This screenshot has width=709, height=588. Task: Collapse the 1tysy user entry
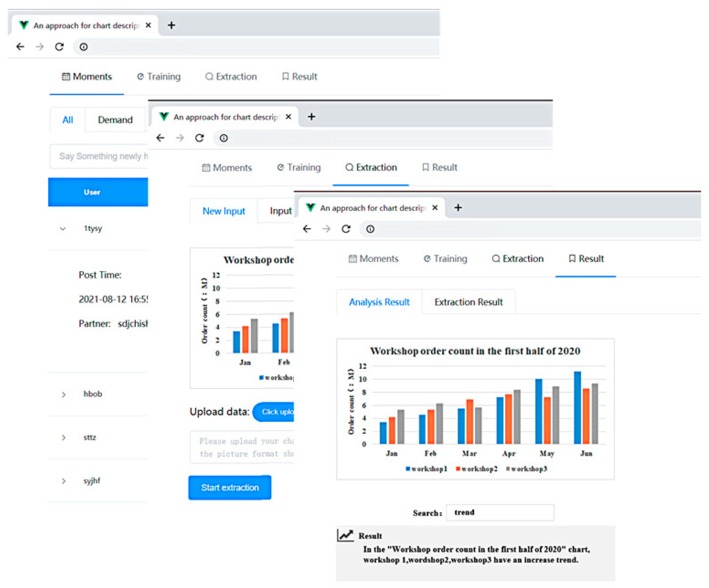point(63,228)
